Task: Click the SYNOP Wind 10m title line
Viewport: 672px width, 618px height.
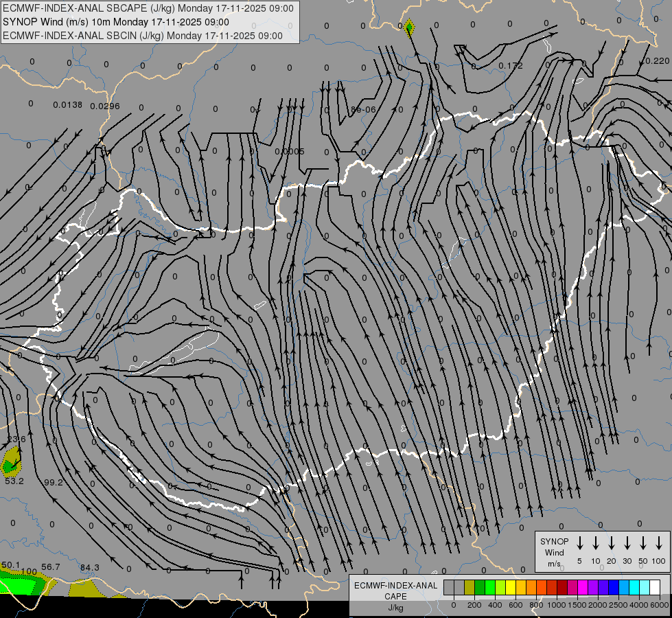Action: 116,22
